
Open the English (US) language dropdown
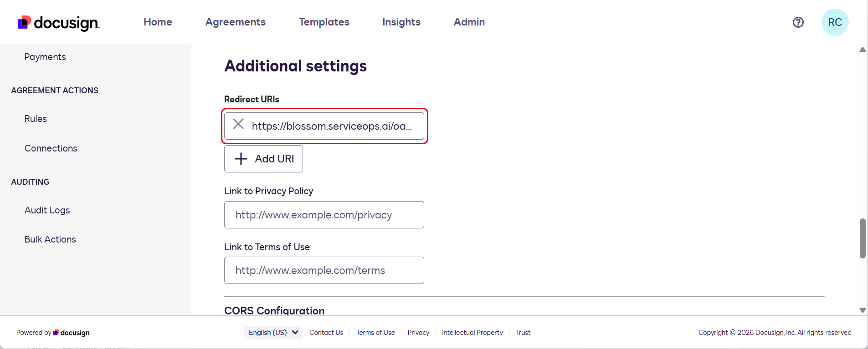point(273,333)
